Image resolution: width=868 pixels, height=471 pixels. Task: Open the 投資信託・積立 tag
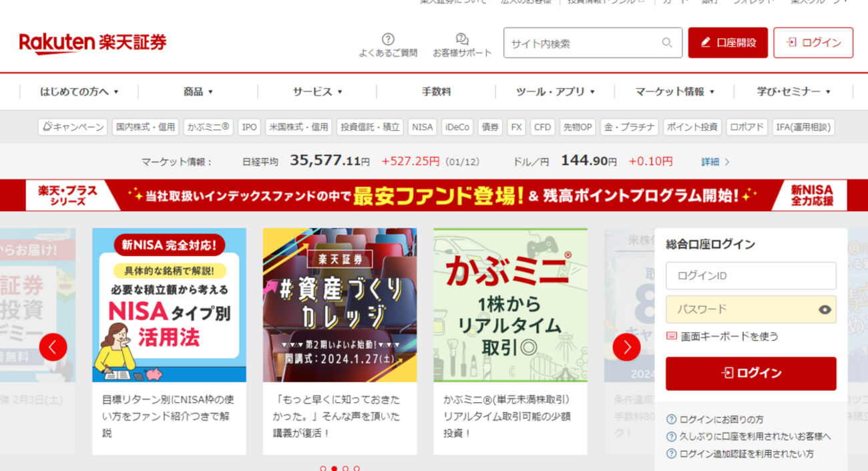coord(371,127)
